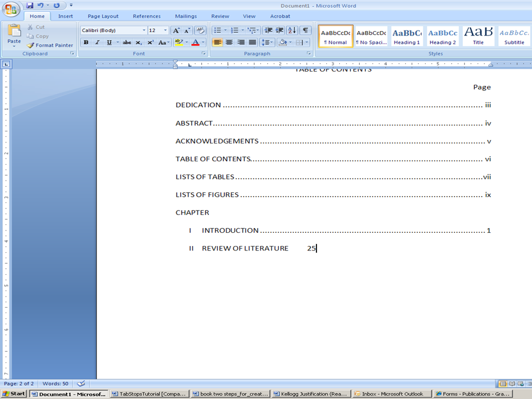
Task: Switch to Inbox - Microsoft Outlook
Action: point(392,394)
